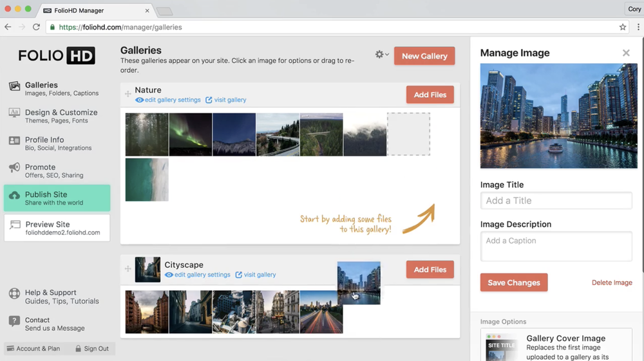Click the Contact question mark icon
Screen dimensions: 644x361
pyautogui.click(x=14, y=321)
